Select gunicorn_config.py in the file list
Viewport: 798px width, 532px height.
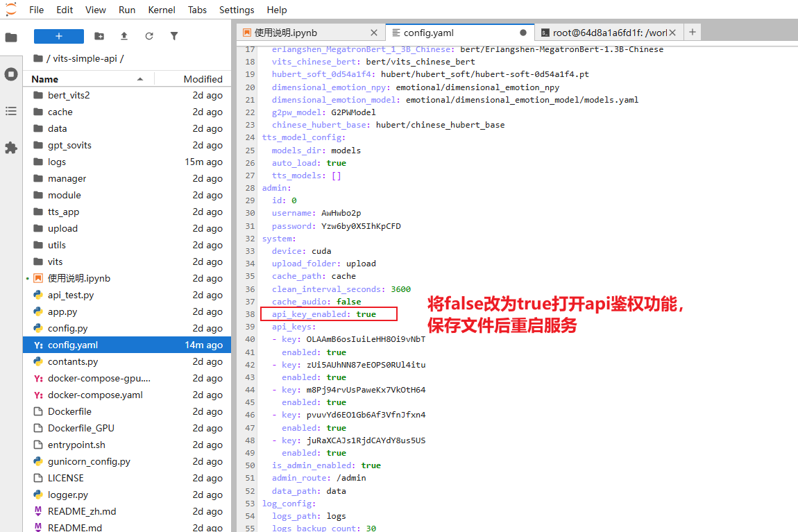127,462
